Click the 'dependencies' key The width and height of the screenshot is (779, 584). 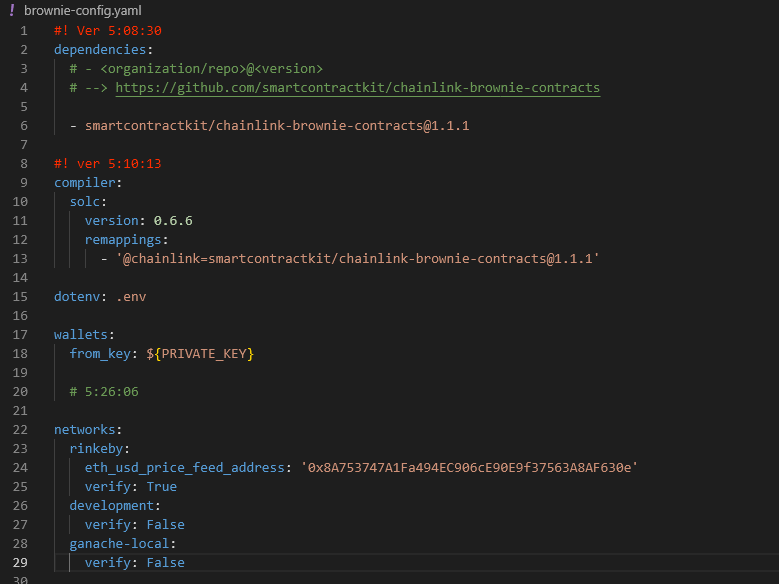click(x=100, y=50)
